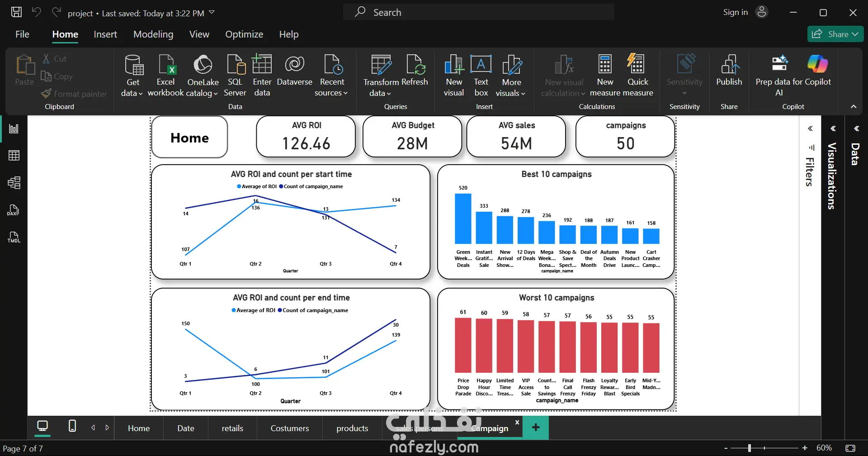Screen dimensions: 868x456
Task: Open TMDL view icon
Action: 14,237
